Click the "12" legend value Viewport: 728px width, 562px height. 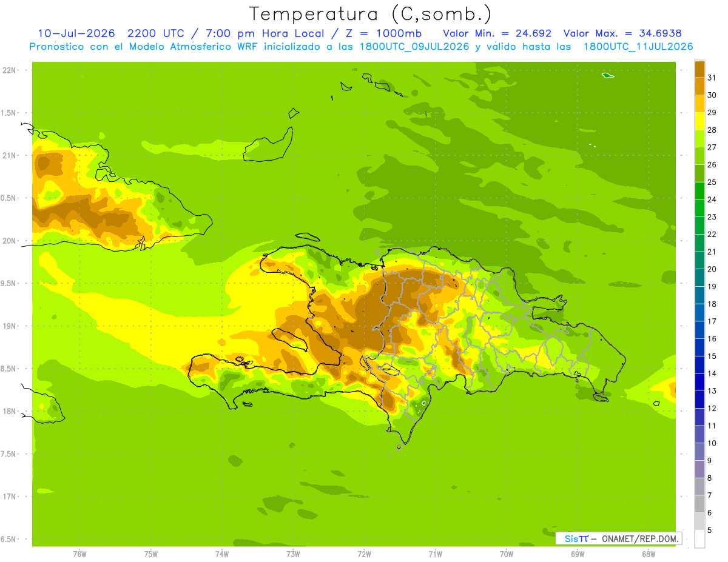pos(712,409)
